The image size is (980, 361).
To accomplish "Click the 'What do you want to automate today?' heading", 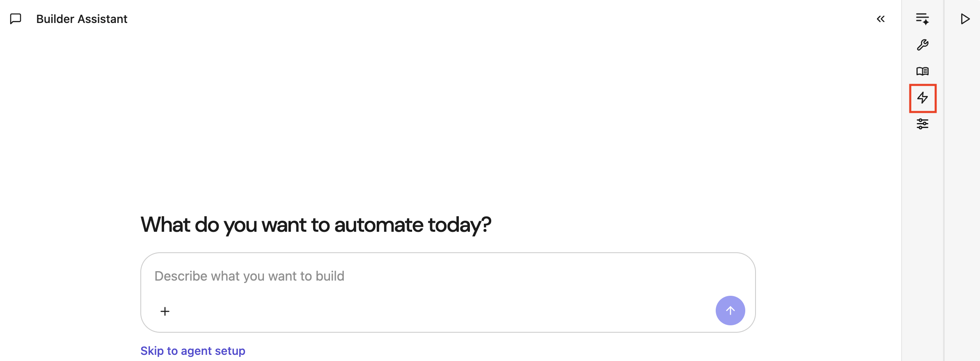I will pos(316,225).
